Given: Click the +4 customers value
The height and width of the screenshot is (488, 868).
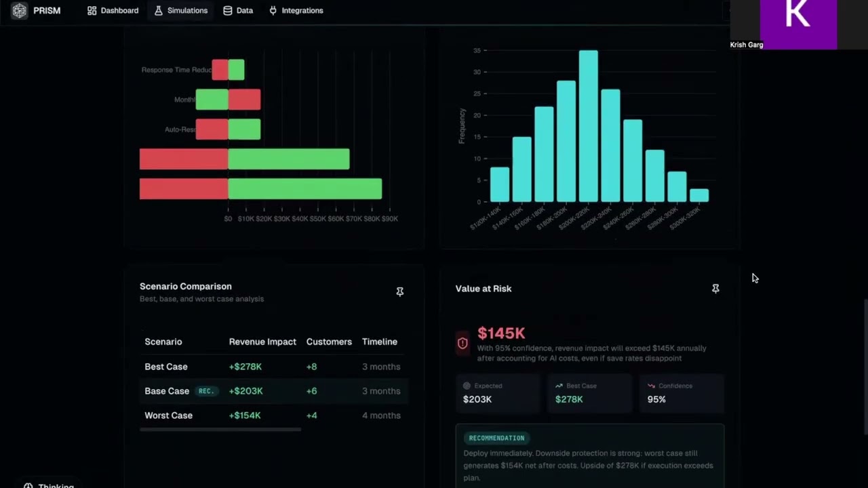Looking at the screenshot, I should click(312, 415).
